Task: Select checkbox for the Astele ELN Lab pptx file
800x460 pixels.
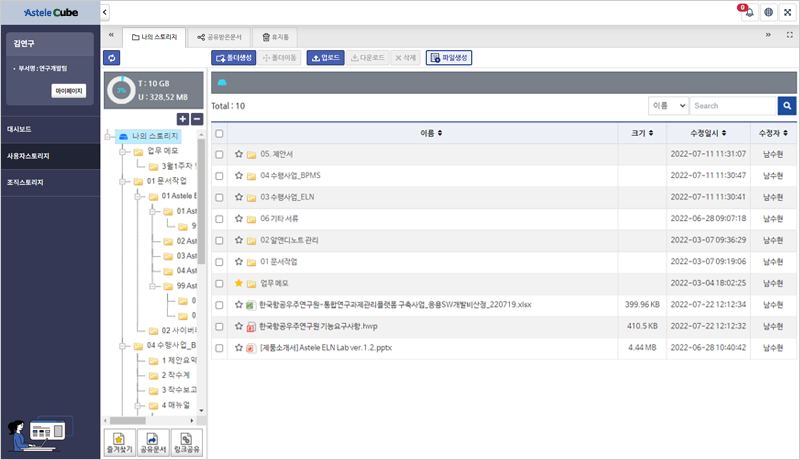Action: tap(219, 348)
